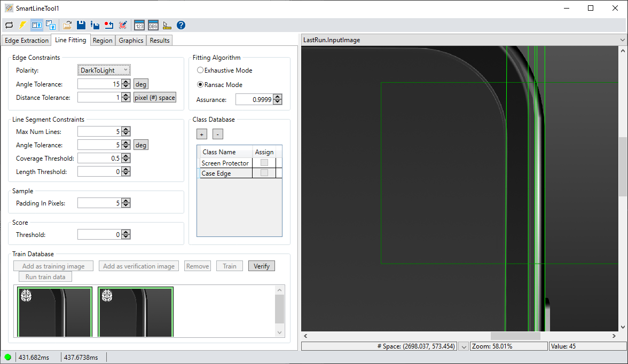Click the lightning bolt electric run icon
Screen dimensions: 628x364
point(22,25)
